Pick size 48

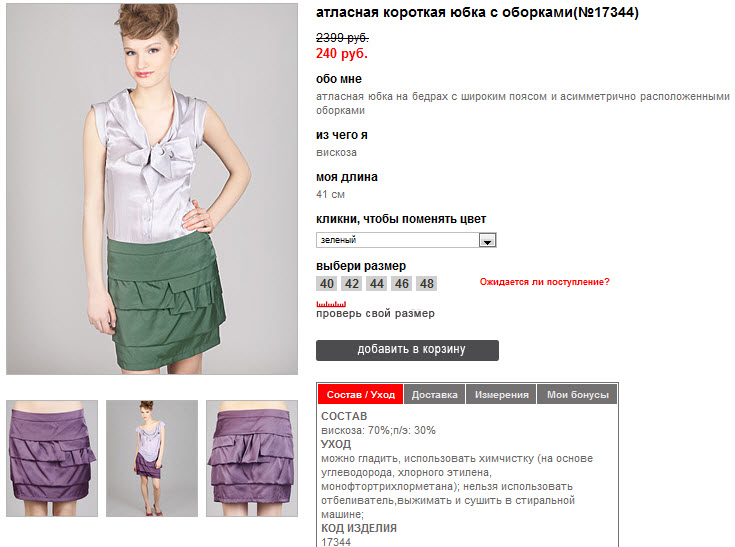click(x=427, y=284)
